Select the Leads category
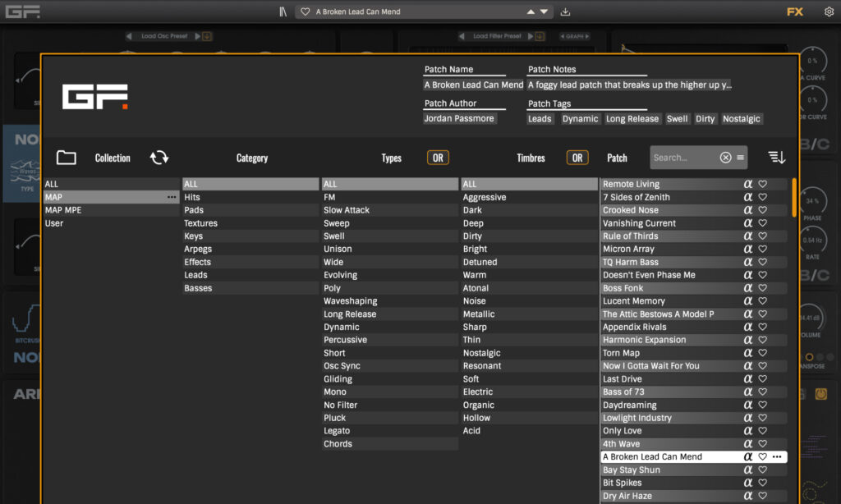The image size is (841, 504). 197,275
